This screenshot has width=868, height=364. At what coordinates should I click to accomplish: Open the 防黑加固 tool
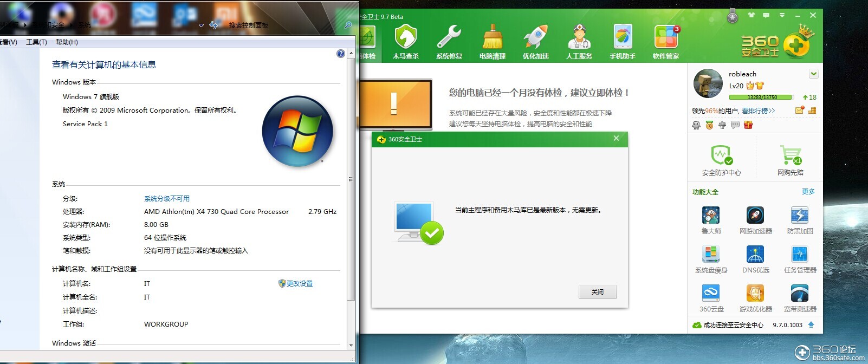coord(800,220)
